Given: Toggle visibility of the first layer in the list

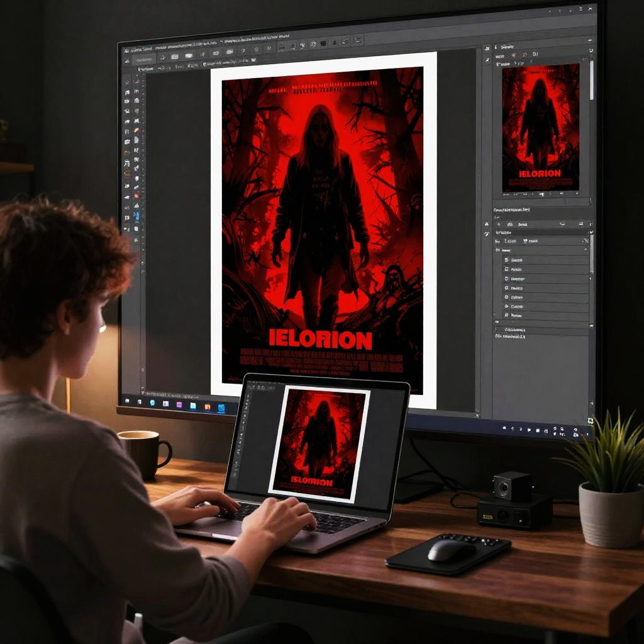Looking at the screenshot, I should (x=507, y=259).
